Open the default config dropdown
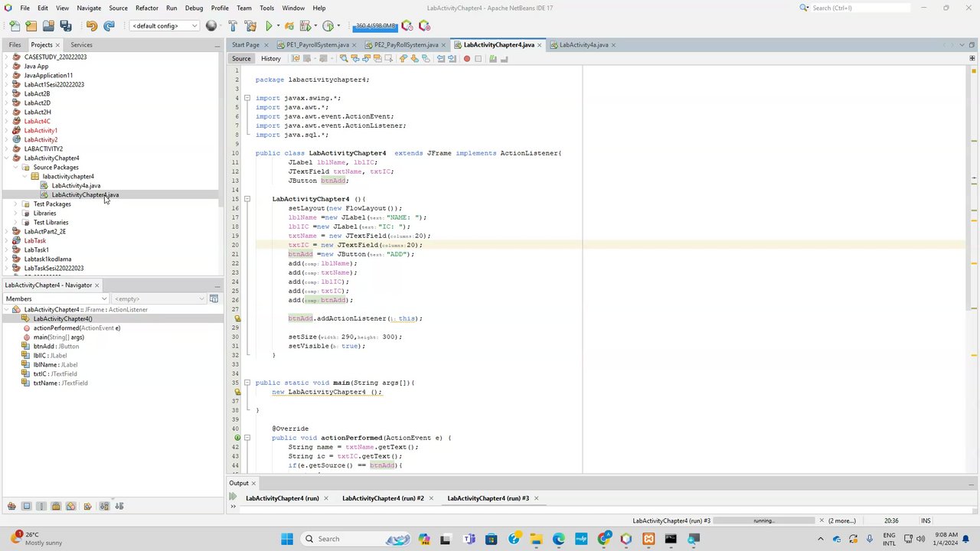Screen dimensions: 980x551 pos(165,26)
